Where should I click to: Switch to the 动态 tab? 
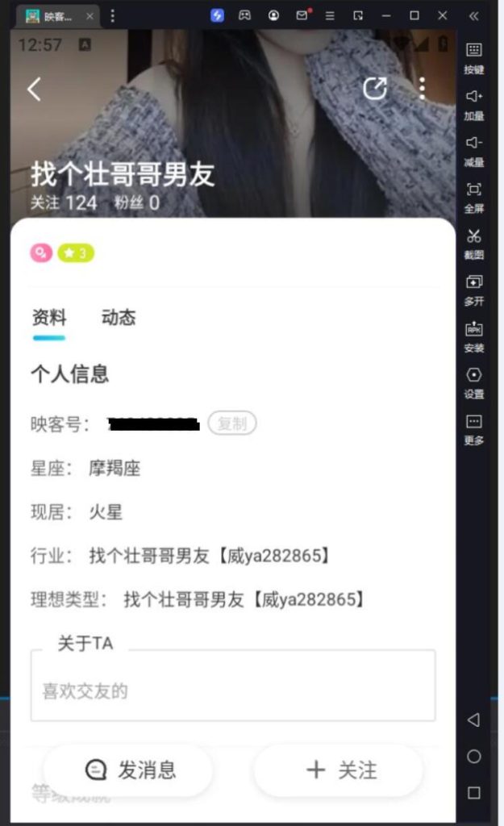[x=119, y=318]
